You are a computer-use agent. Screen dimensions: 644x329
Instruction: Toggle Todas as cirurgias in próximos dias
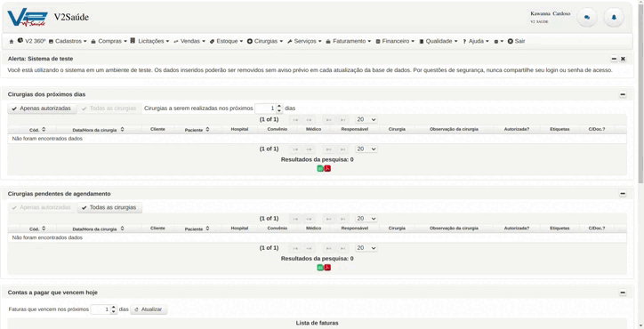[x=109, y=108]
